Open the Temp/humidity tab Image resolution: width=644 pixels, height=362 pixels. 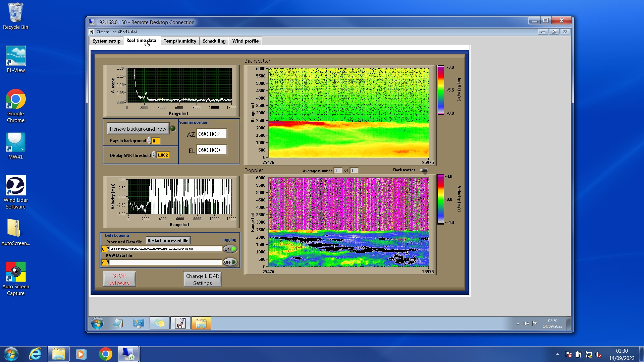(180, 41)
